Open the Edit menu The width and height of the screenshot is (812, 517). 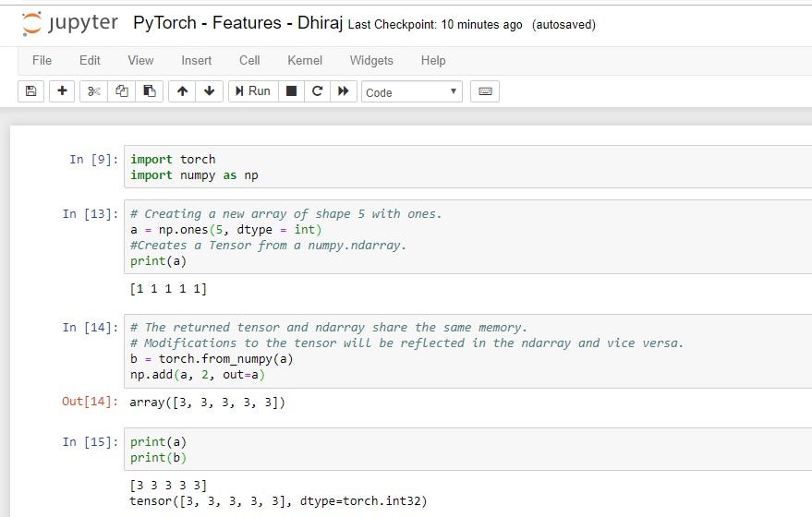[x=90, y=61]
